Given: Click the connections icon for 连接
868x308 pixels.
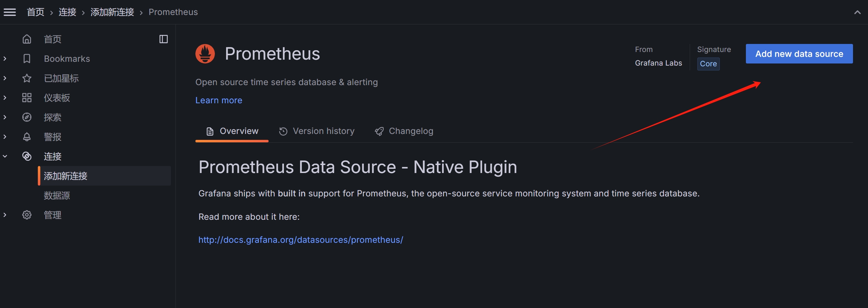Looking at the screenshot, I should [x=27, y=156].
